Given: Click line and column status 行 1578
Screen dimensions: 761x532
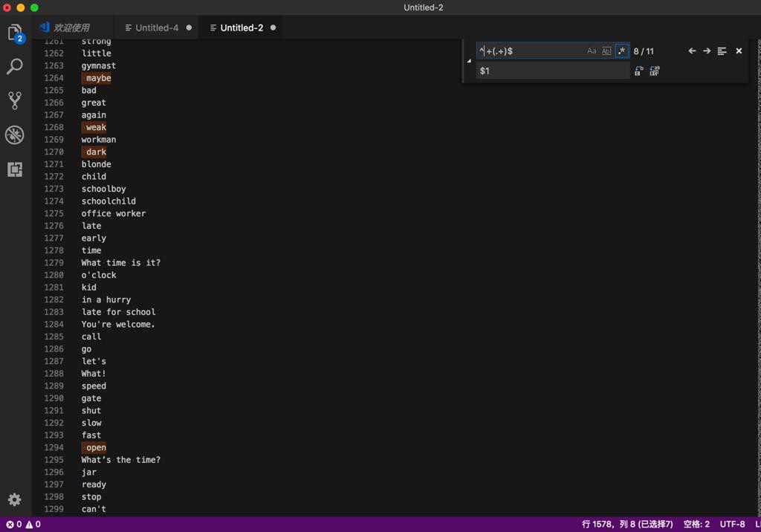Looking at the screenshot, I should pos(627,525).
